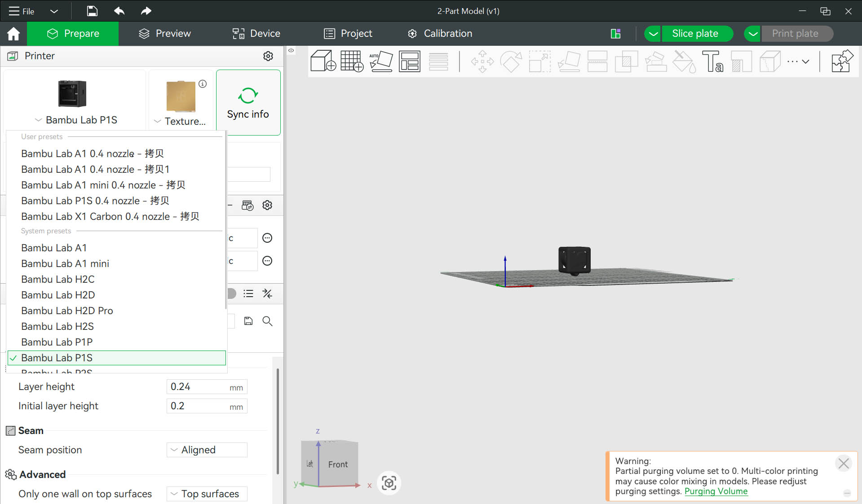Switch to the Device tab

(x=256, y=34)
